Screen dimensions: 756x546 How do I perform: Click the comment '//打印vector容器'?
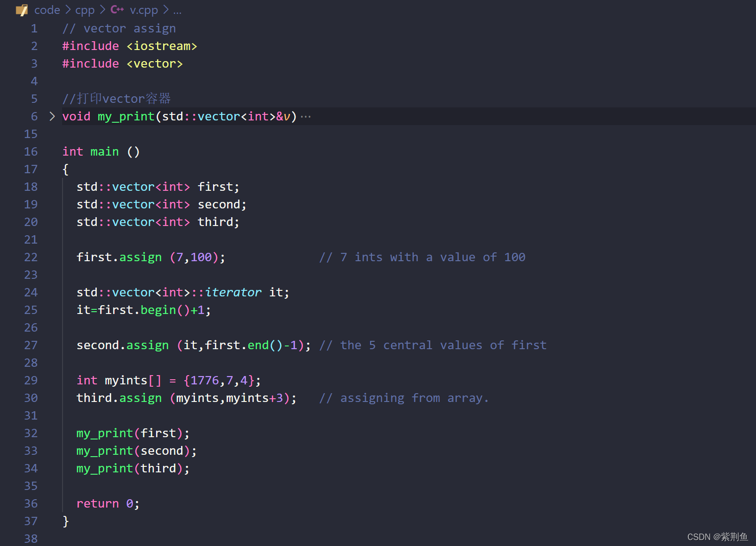click(117, 99)
